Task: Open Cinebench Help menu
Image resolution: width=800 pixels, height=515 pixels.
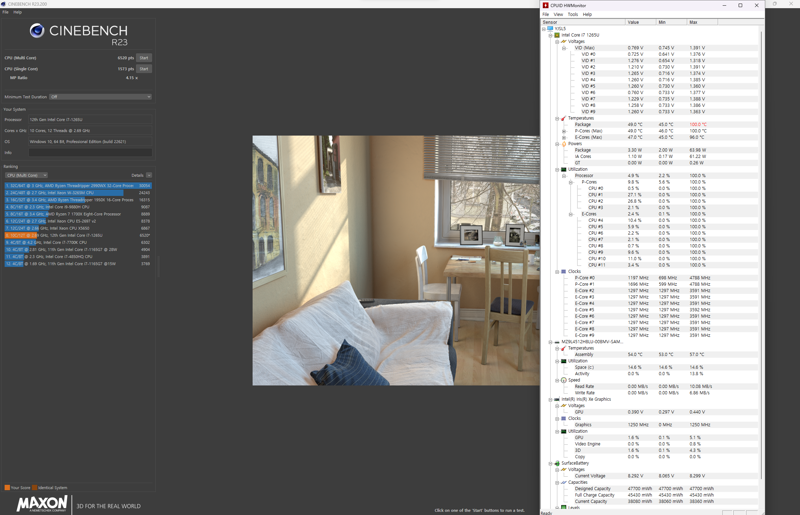Action: click(17, 12)
